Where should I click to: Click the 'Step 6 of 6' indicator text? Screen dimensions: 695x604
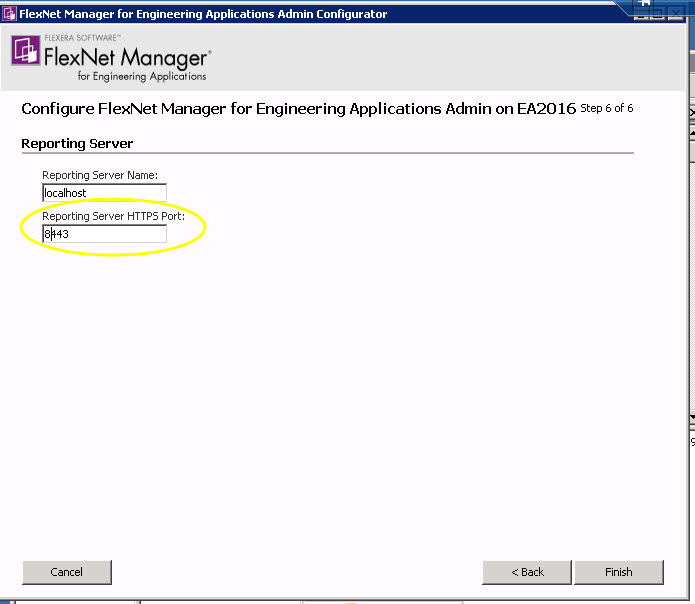607,108
